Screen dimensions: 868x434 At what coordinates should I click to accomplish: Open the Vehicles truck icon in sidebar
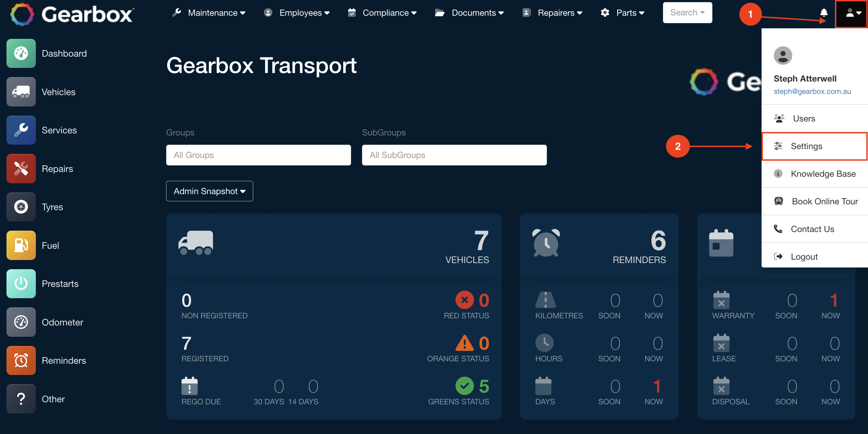pos(21,92)
